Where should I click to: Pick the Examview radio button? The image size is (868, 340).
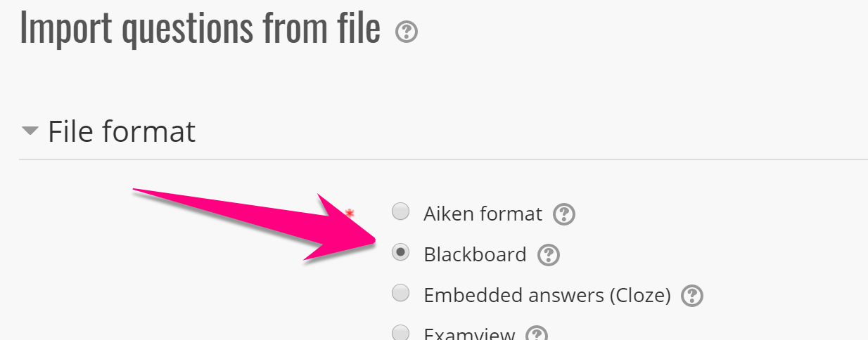400,332
